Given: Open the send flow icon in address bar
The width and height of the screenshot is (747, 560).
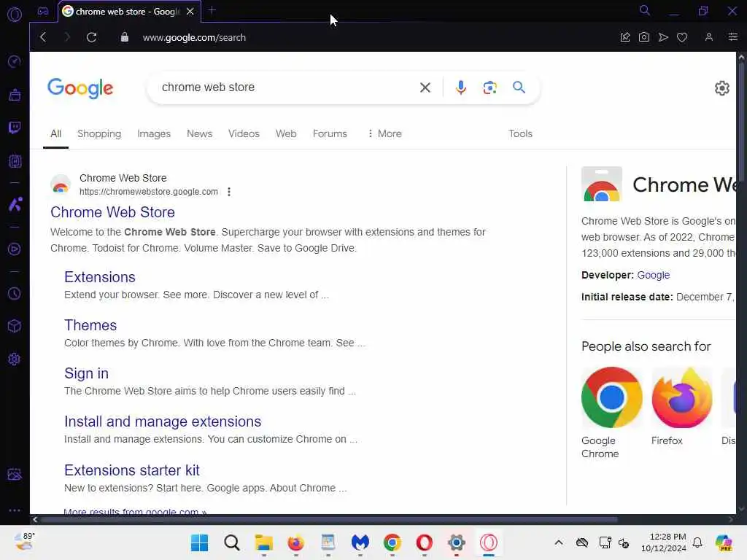Looking at the screenshot, I should coord(663,37).
